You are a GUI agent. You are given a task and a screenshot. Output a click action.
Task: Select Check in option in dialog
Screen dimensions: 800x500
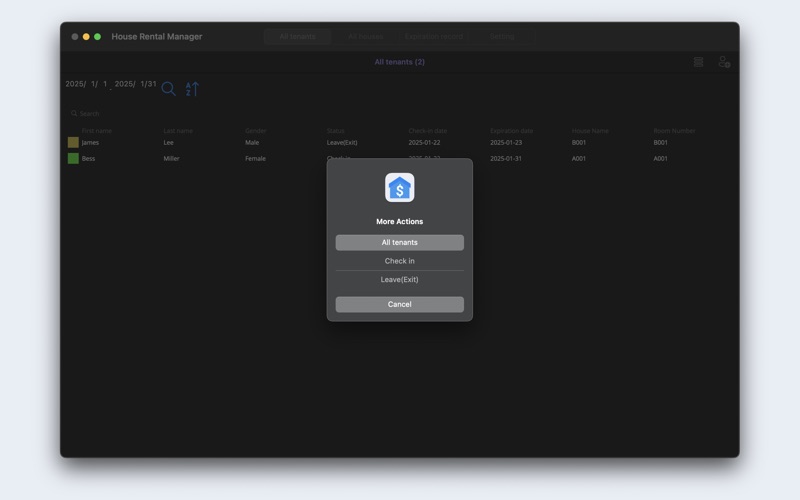coord(399,261)
